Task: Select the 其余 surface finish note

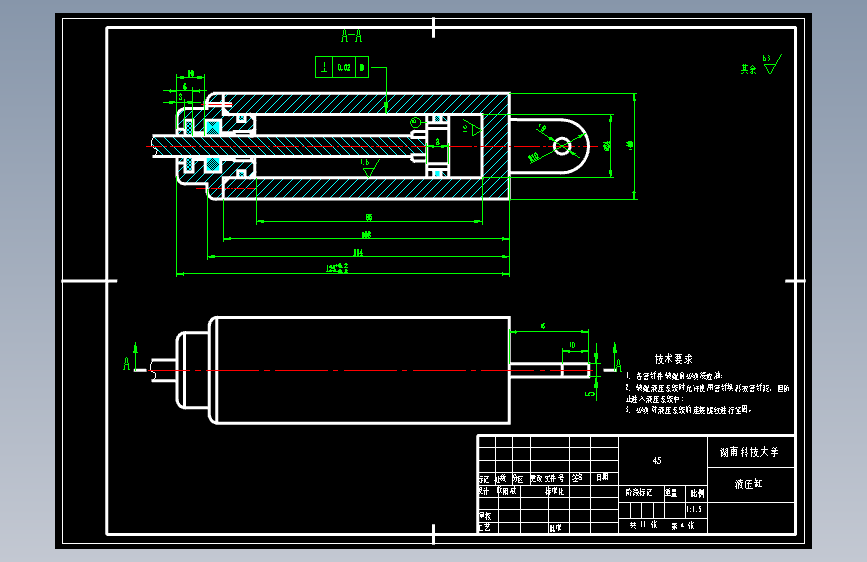Action: [749, 69]
